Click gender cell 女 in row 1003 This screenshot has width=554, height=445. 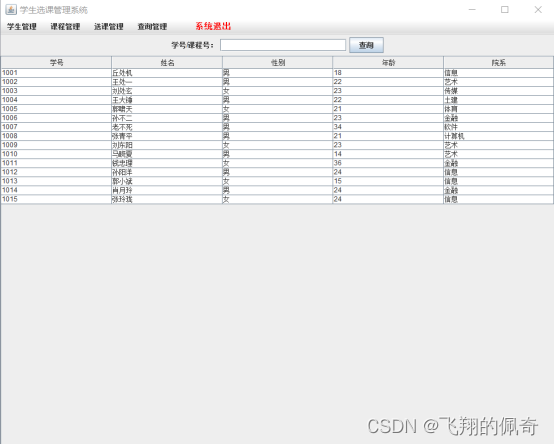[x=277, y=91]
